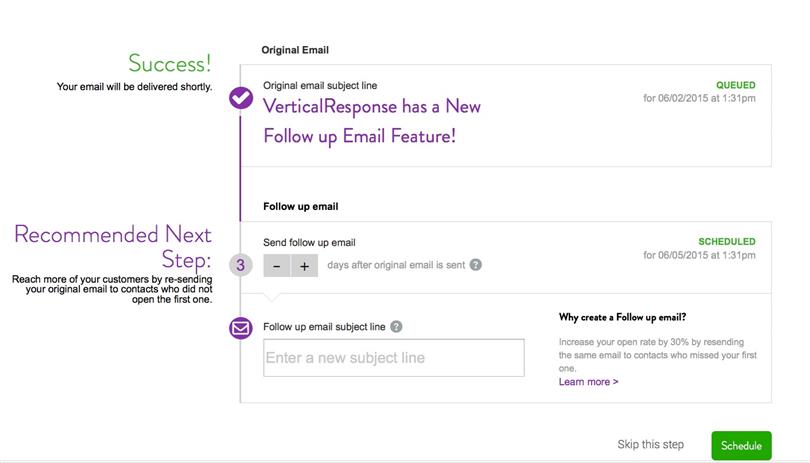This screenshot has height=463, width=810.
Task: Decrease follow-up days with the minus button
Action: tap(277, 266)
